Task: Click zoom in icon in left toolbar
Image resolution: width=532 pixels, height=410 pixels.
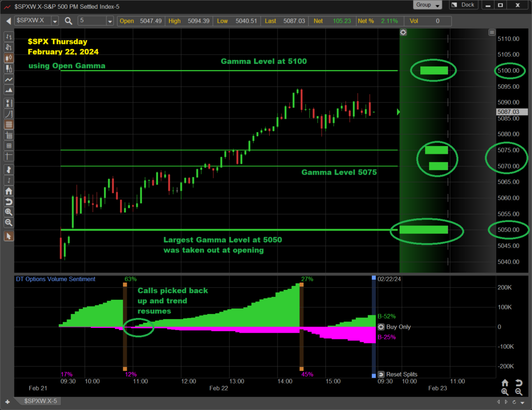Action: 8,212
